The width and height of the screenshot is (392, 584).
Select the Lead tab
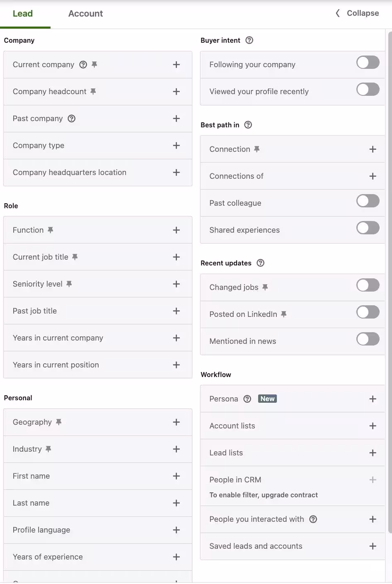click(23, 14)
